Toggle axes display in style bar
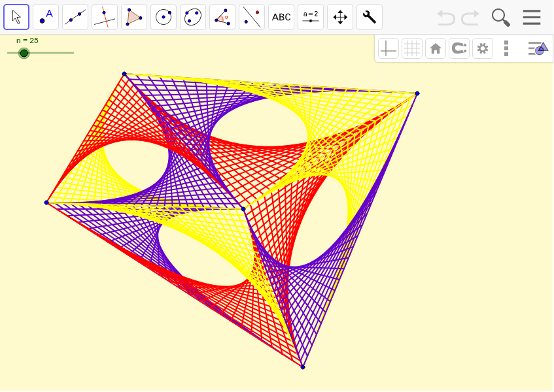The height and width of the screenshot is (392, 554). 389,48
